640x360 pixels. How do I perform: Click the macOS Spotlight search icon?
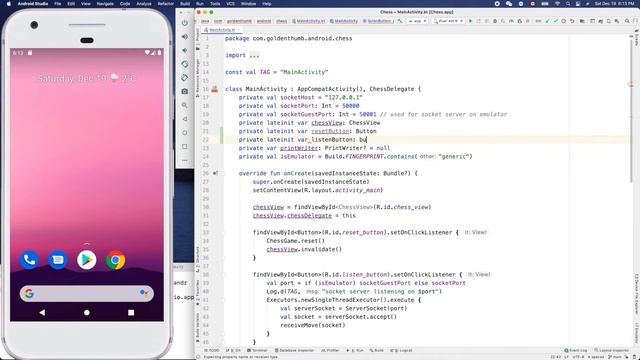(x=568, y=4)
